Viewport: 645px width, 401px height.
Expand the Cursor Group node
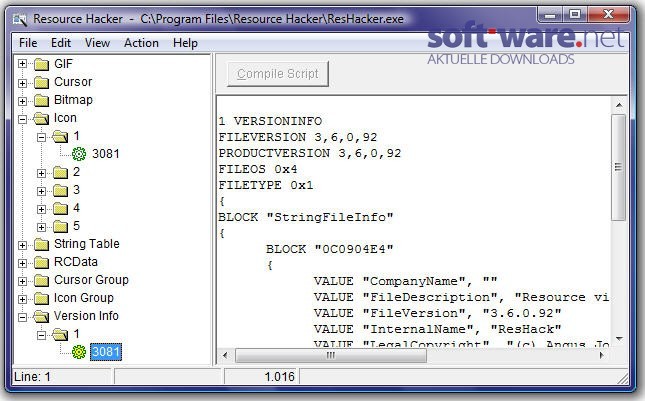click(23, 281)
